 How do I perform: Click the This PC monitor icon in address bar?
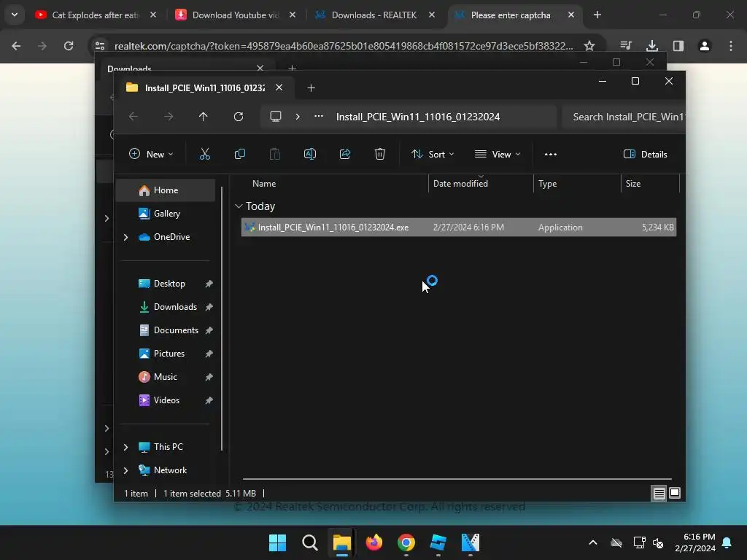(275, 117)
